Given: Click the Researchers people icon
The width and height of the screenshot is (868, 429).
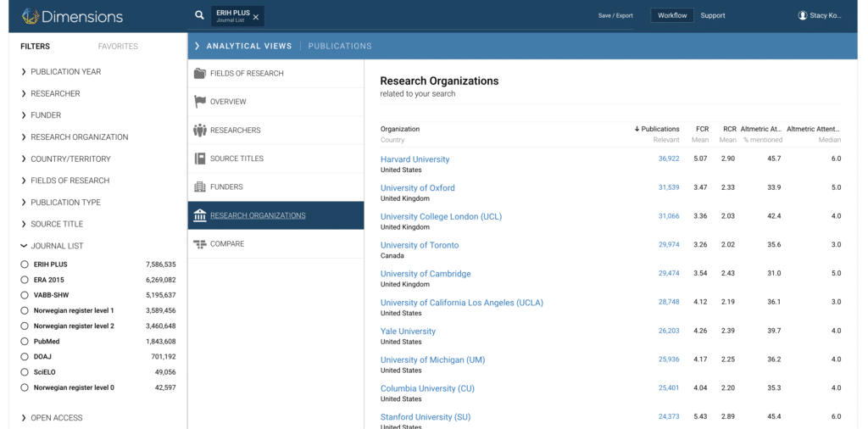Looking at the screenshot, I should click(200, 131).
